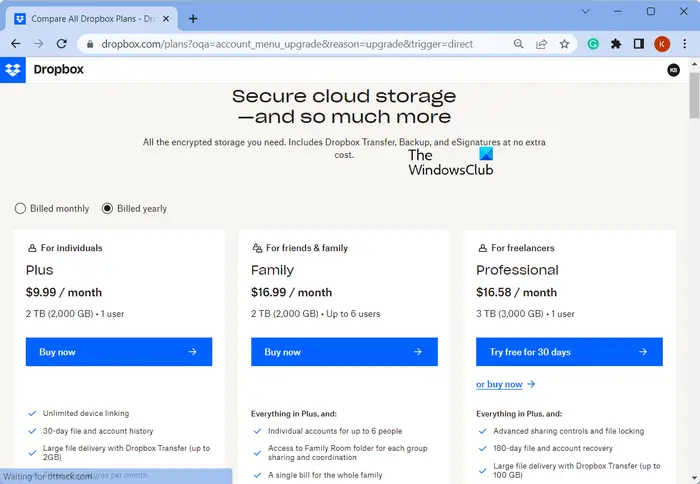Click the $16.99 / month price
This screenshot has width=700, height=484.
pos(292,292)
